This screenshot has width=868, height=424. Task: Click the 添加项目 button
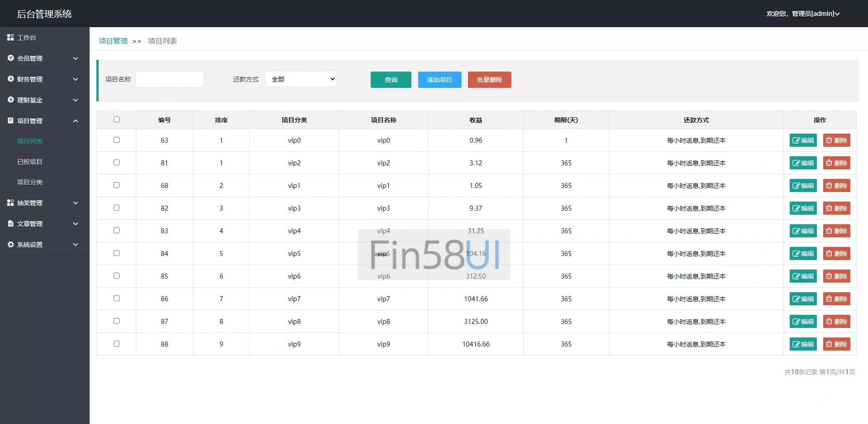click(x=439, y=80)
